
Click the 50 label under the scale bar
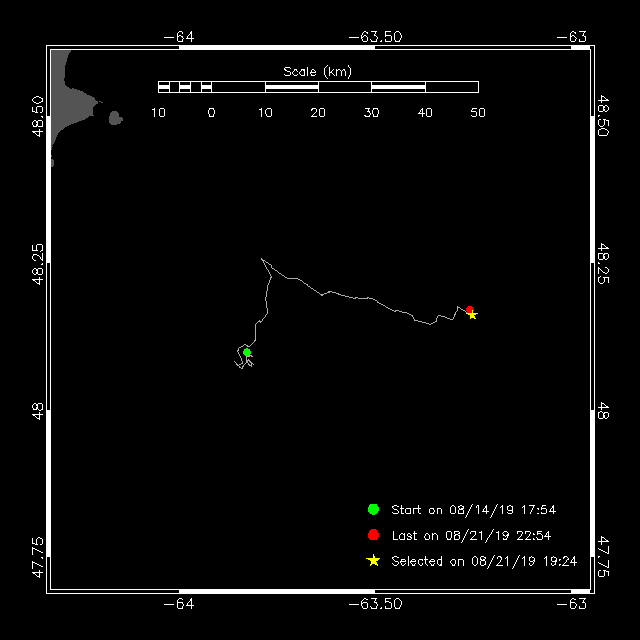(x=478, y=112)
